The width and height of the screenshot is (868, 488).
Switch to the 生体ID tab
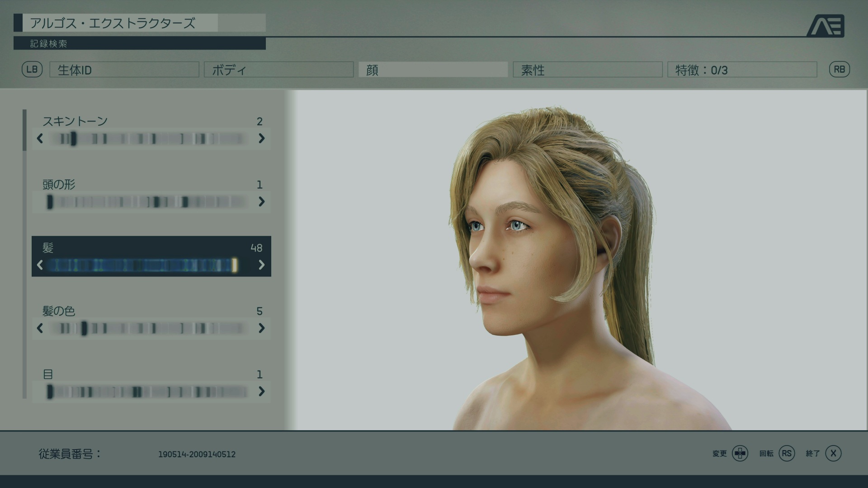click(x=124, y=70)
